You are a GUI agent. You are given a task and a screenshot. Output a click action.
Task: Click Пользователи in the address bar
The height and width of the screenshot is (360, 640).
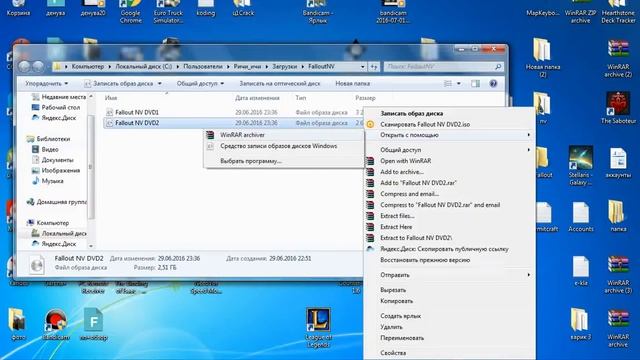coord(202,67)
